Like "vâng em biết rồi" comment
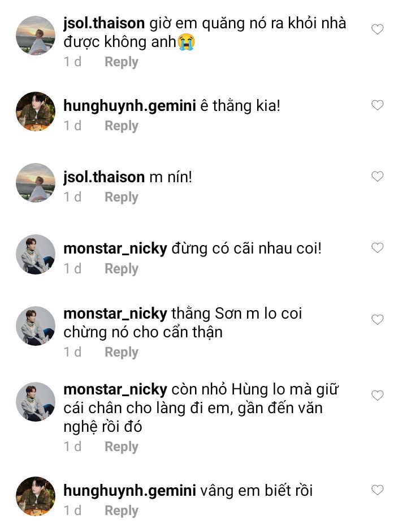Screen dimensions: 407x532 tap(377, 490)
